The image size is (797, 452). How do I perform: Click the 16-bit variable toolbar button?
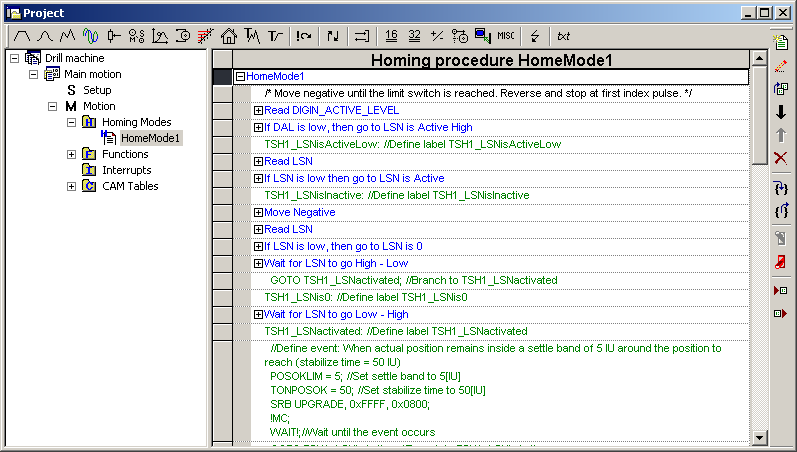(x=391, y=36)
